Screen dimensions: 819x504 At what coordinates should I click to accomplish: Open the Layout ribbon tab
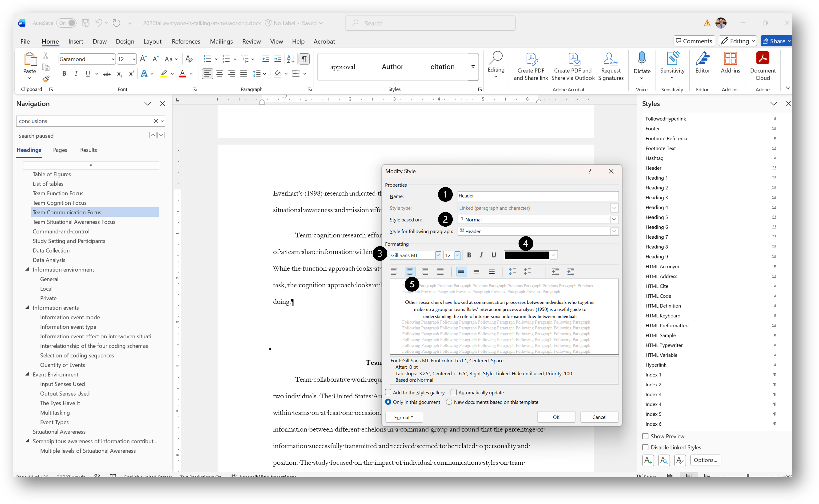point(152,41)
